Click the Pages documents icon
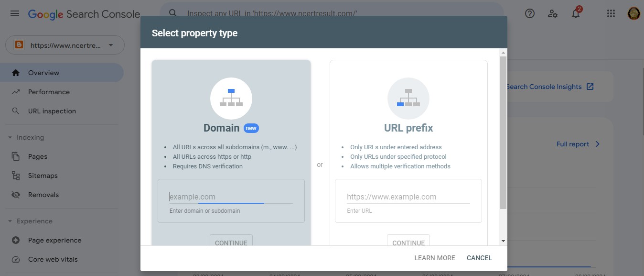 pos(16,156)
